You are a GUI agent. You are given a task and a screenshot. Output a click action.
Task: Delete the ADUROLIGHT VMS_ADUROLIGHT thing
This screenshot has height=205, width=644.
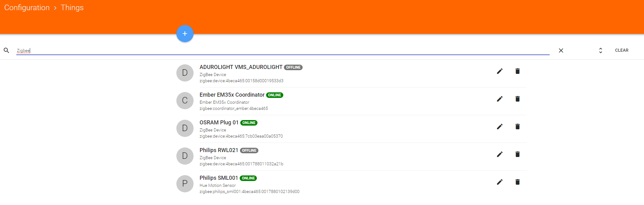click(x=517, y=71)
